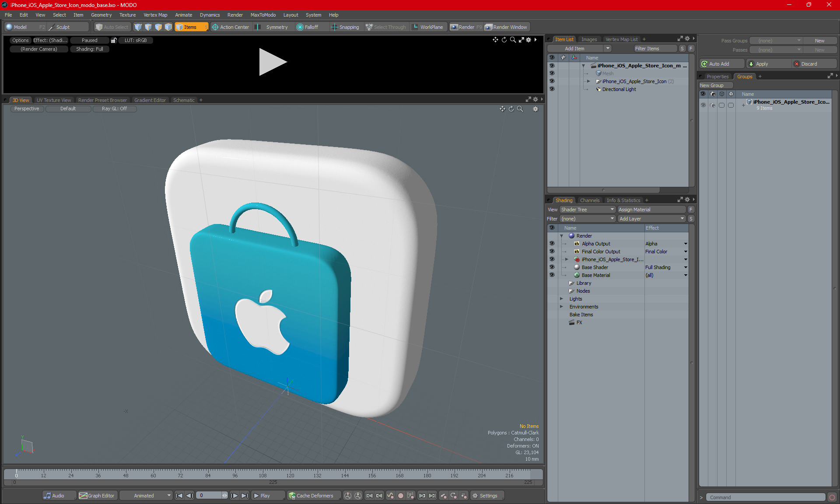This screenshot has height=504, width=840.
Task: Open the MaxToModo menu
Action: click(263, 15)
